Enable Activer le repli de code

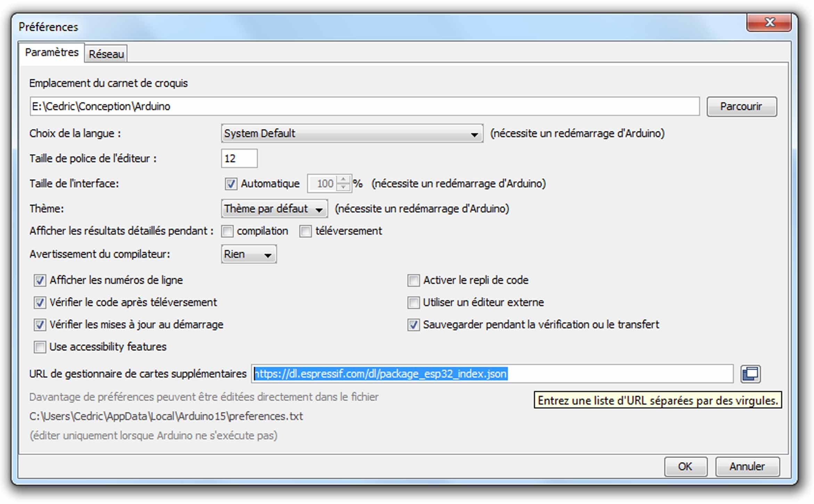[413, 280]
